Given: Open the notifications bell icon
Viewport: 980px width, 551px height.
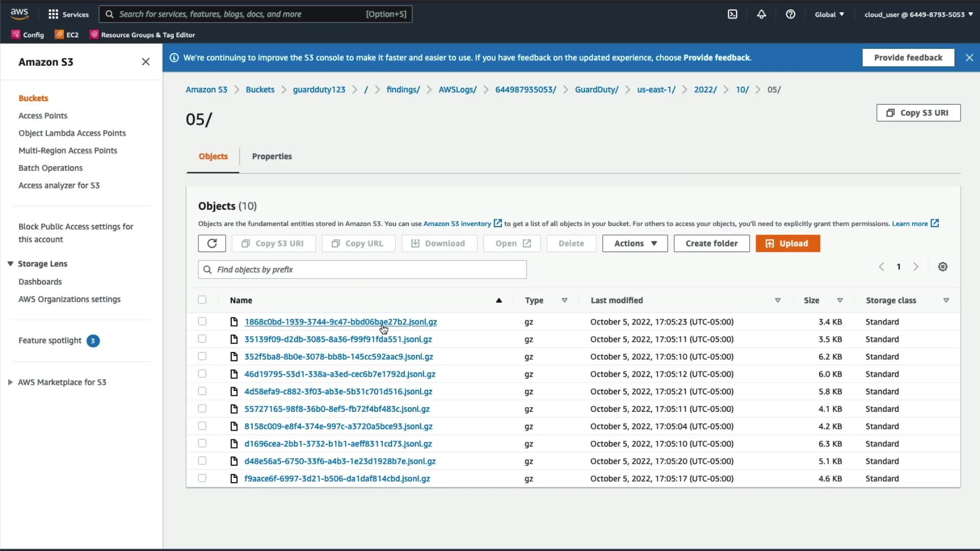Looking at the screenshot, I should (x=761, y=14).
